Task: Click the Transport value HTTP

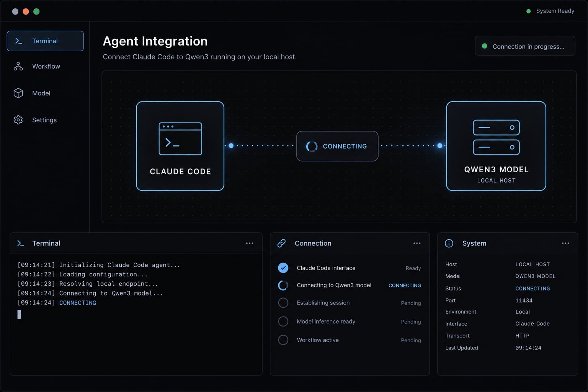Action: coord(522,336)
